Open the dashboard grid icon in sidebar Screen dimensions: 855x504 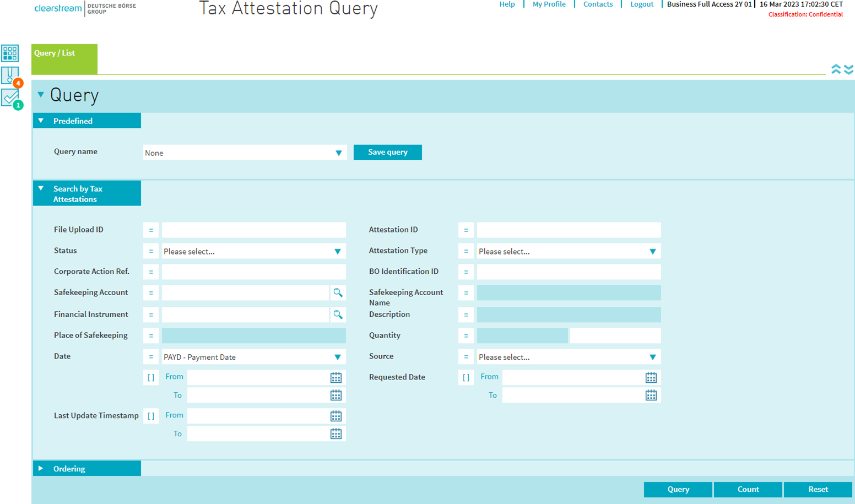pyautogui.click(x=10, y=53)
